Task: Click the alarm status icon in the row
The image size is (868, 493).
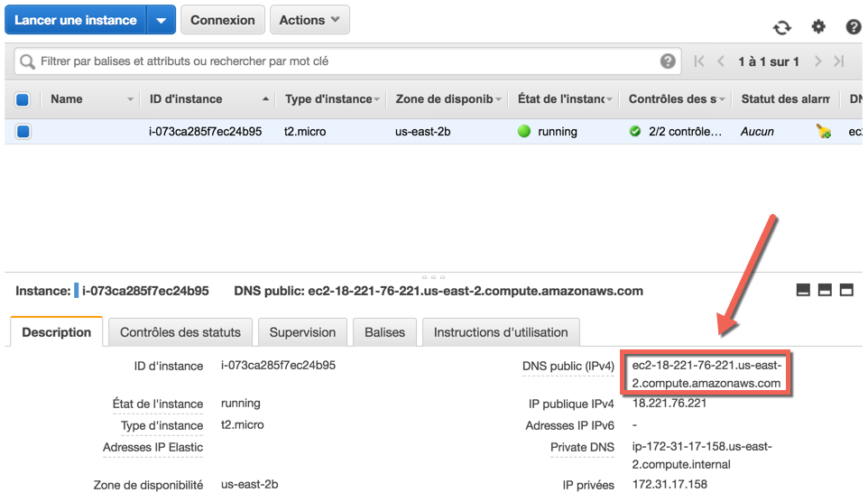Action: (x=823, y=132)
